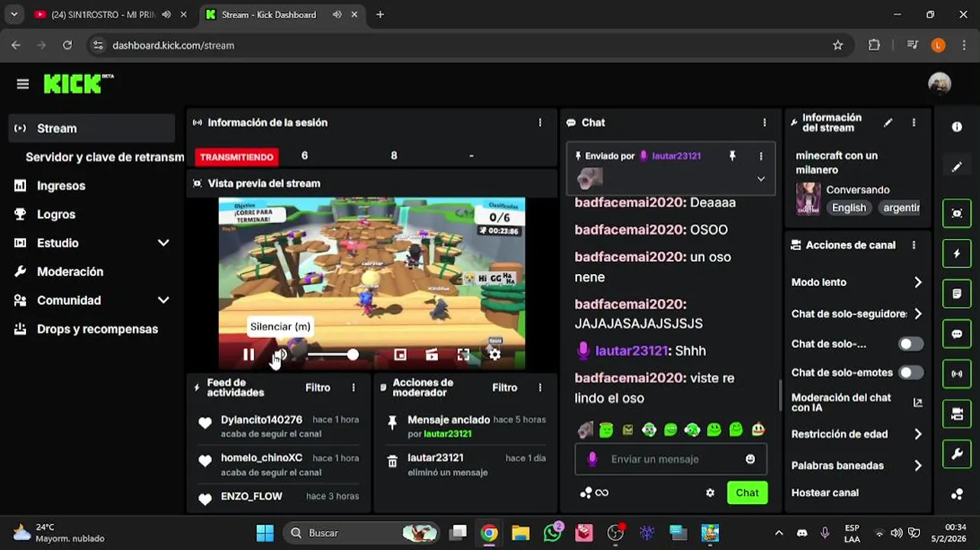980x550 pixels.
Task: Open pinned message more options
Action: pos(761,156)
